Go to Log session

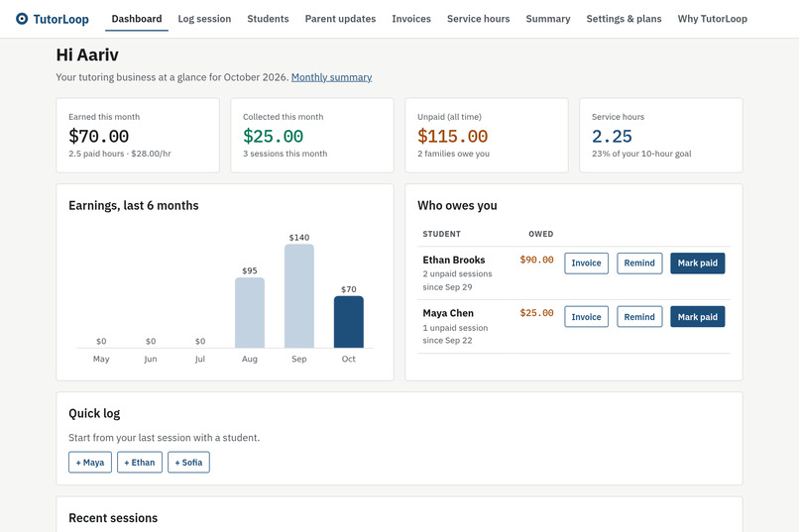tap(204, 19)
